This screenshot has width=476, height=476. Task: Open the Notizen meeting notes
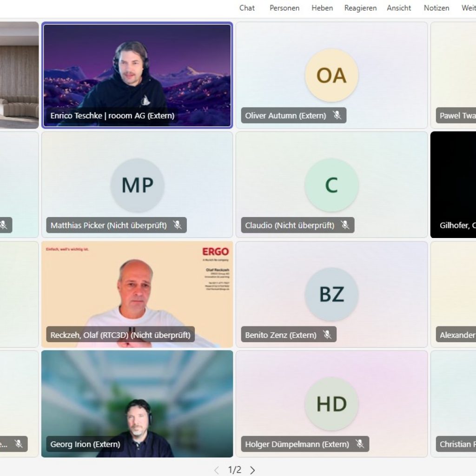tap(436, 8)
